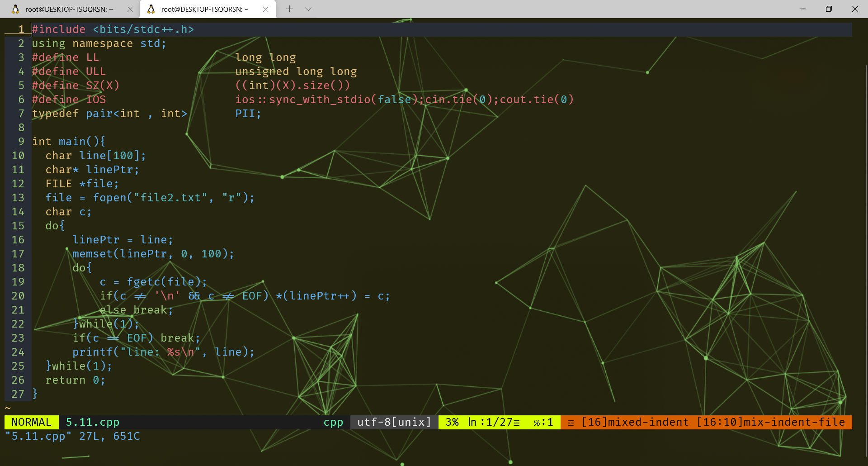868x466 pixels.
Task: Click '*(linePtr++) = c;' expression
Action: 333,296
